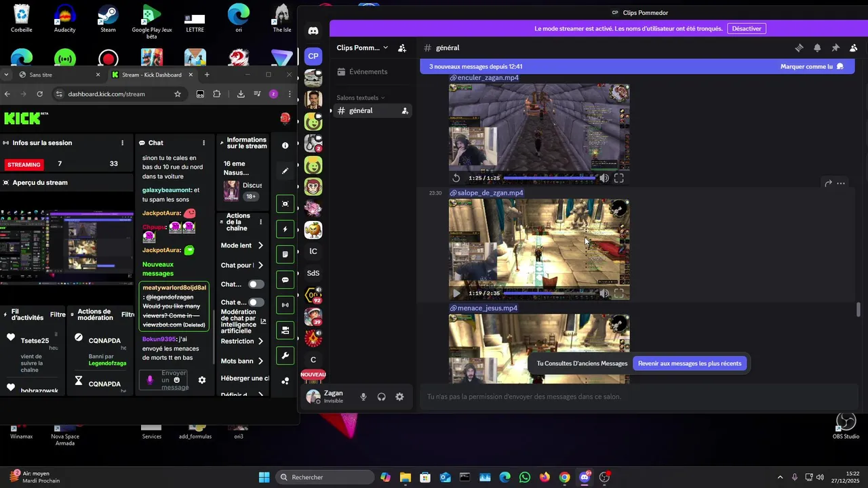Toggle the Chat e... switch in Kick
This screenshot has width=868, height=488.
(256, 302)
